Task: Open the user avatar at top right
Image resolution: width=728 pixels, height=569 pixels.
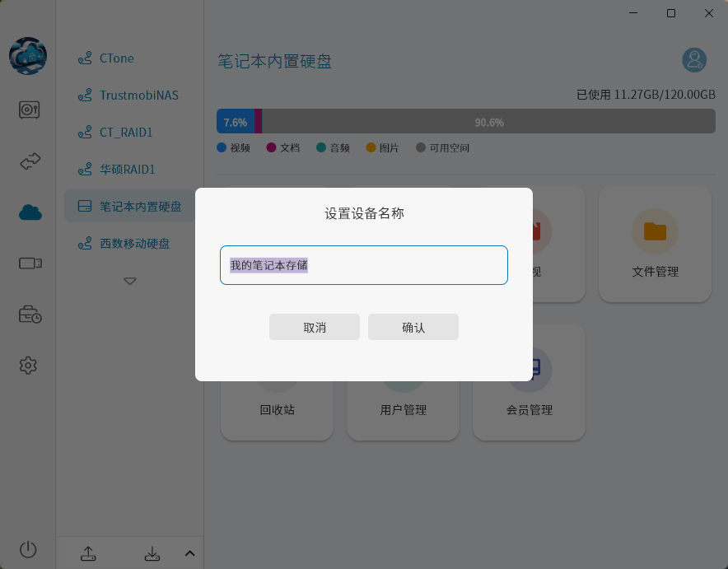Action: coord(694,59)
